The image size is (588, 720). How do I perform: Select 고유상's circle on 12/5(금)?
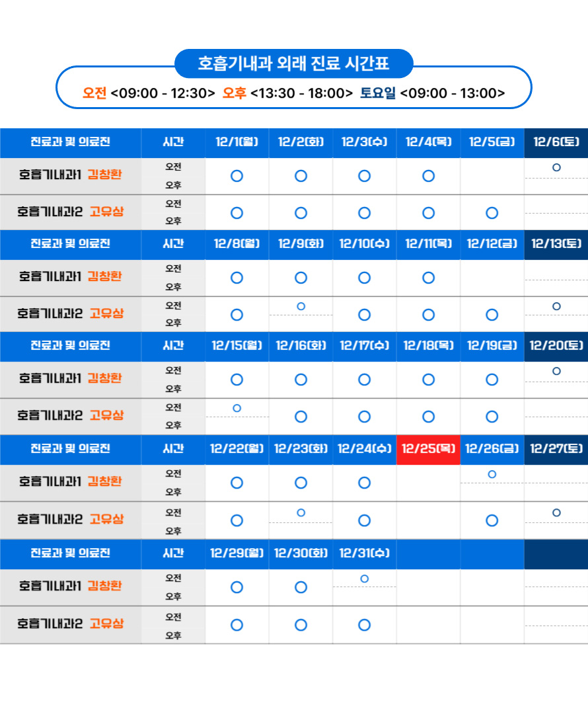coord(492,213)
